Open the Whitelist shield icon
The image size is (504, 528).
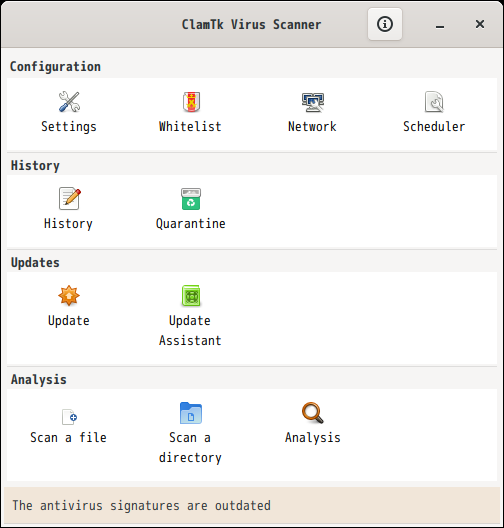point(191,102)
